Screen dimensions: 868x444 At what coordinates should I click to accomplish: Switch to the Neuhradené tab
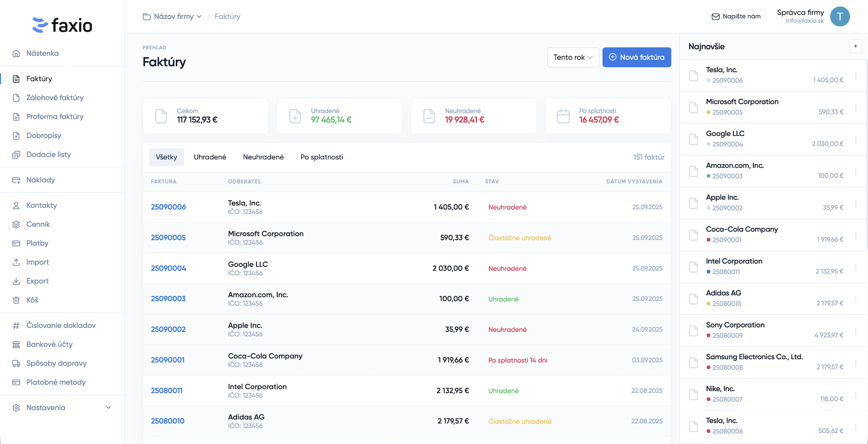(263, 157)
